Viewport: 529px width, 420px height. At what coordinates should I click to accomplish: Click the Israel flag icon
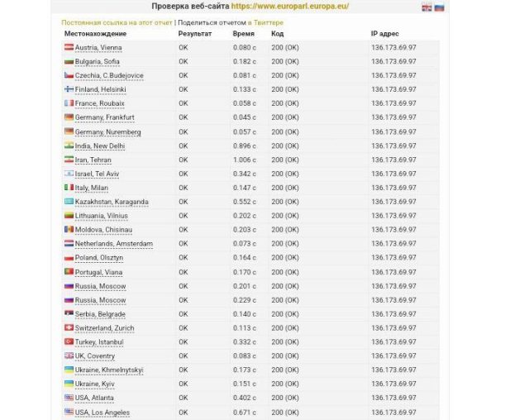(x=69, y=174)
